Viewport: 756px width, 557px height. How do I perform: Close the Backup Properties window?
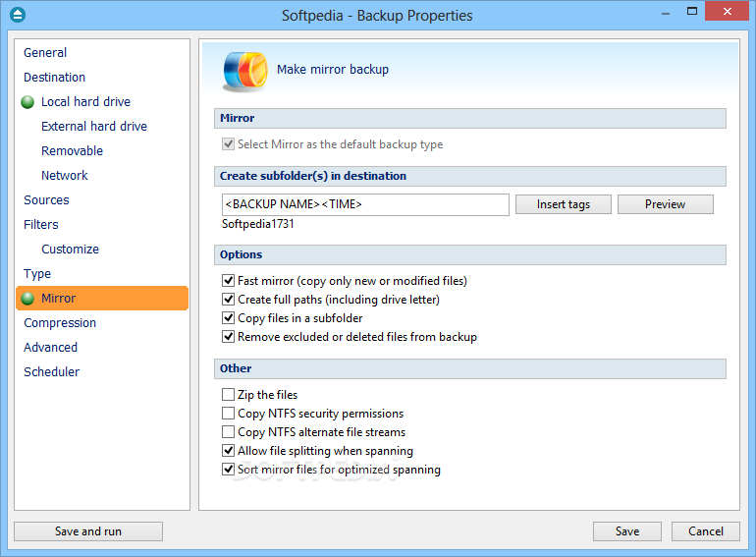tap(728, 12)
